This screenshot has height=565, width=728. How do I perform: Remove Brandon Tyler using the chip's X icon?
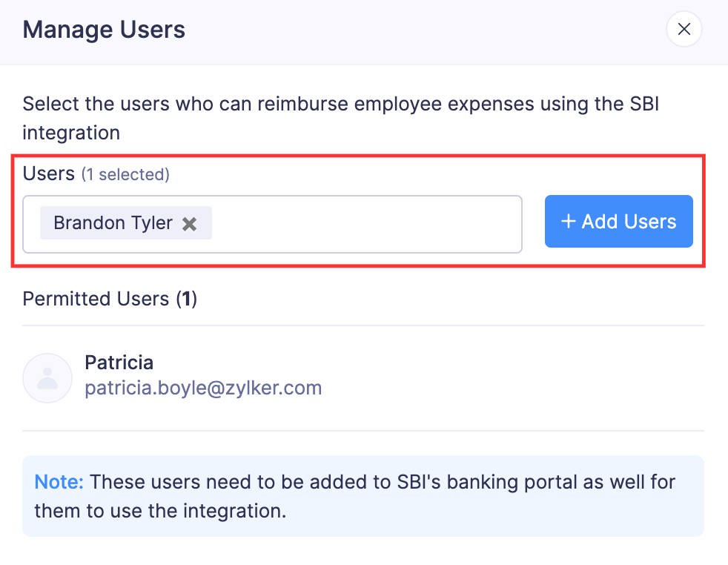tap(189, 222)
